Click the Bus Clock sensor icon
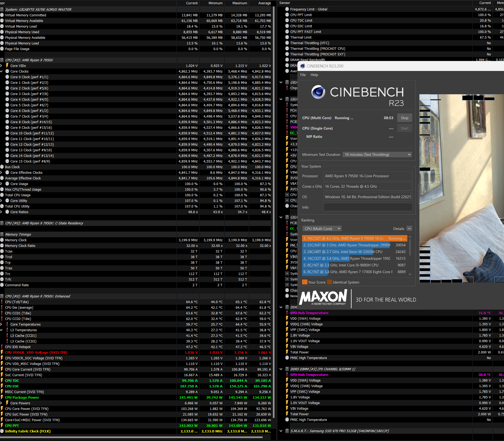Viewport: 504px width, 441px height. 2,167
